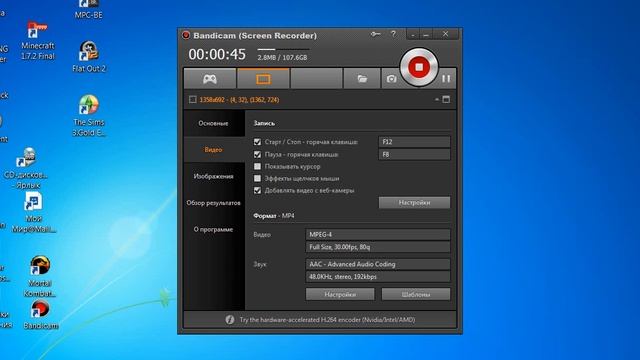Click the disk usage progress bar
Viewport: 640px width, 360px height.
click(x=283, y=49)
